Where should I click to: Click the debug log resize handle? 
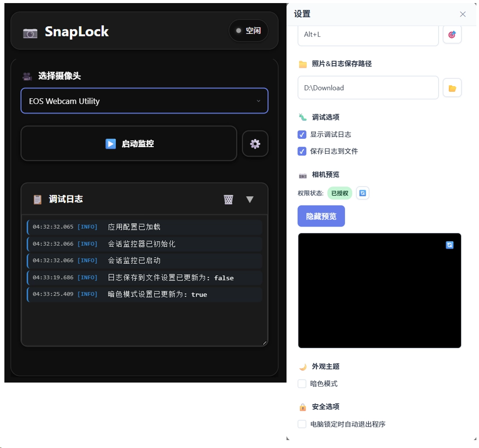pos(265,343)
